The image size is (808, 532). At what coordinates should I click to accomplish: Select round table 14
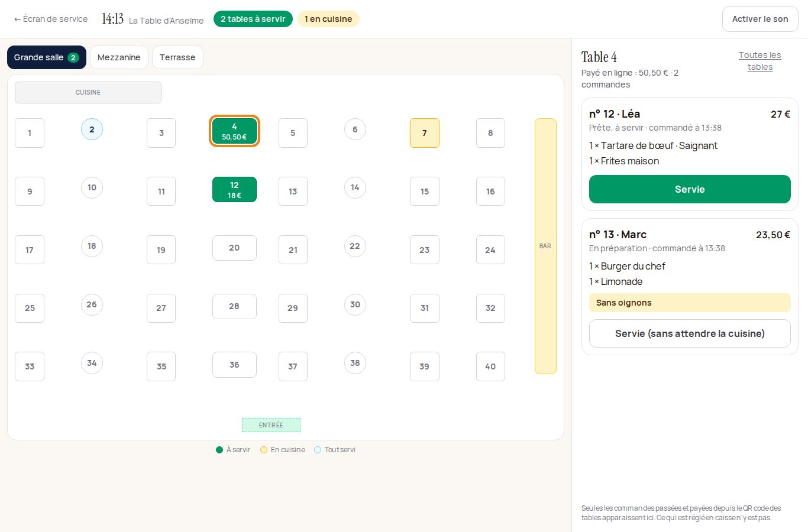[355, 187]
